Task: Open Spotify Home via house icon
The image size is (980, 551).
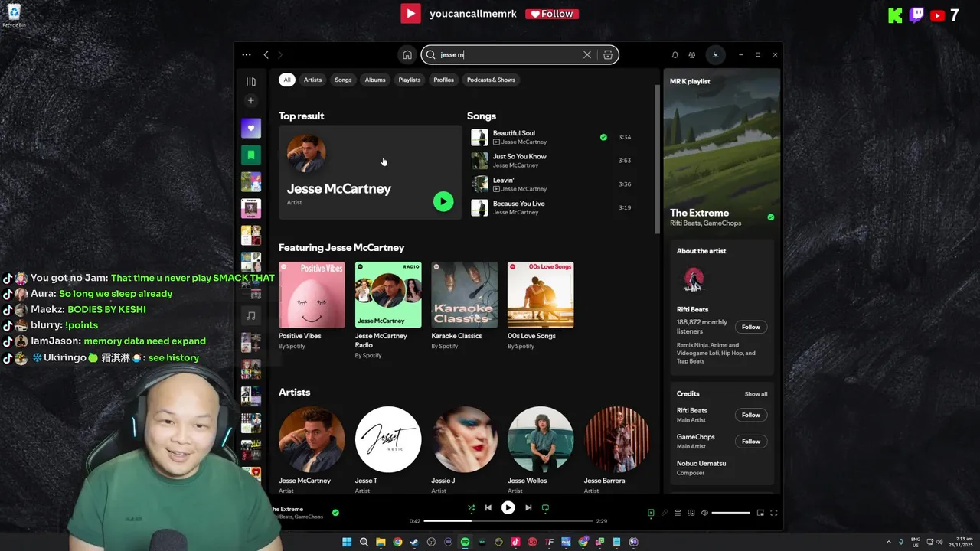Action: pyautogui.click(x=407, y=54)
